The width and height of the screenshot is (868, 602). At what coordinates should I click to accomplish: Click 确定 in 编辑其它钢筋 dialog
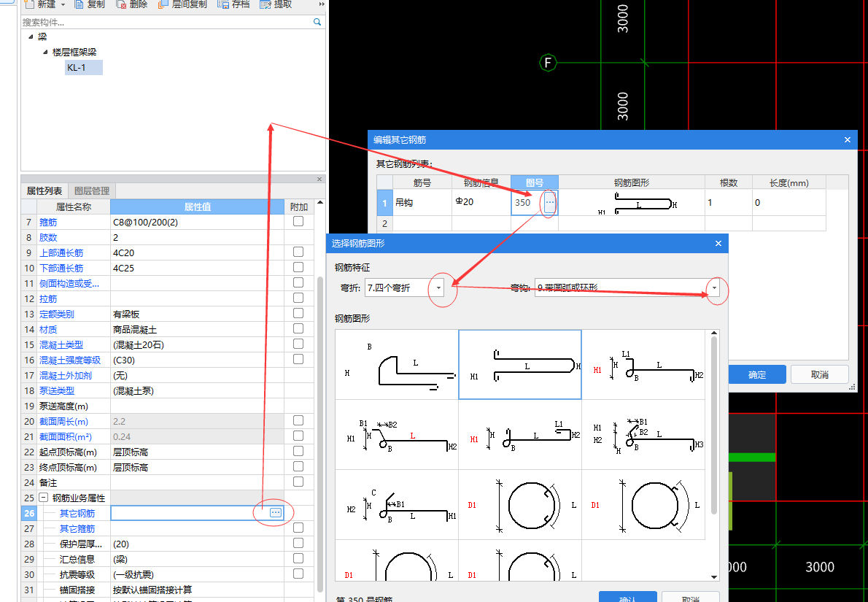[756, 374]
